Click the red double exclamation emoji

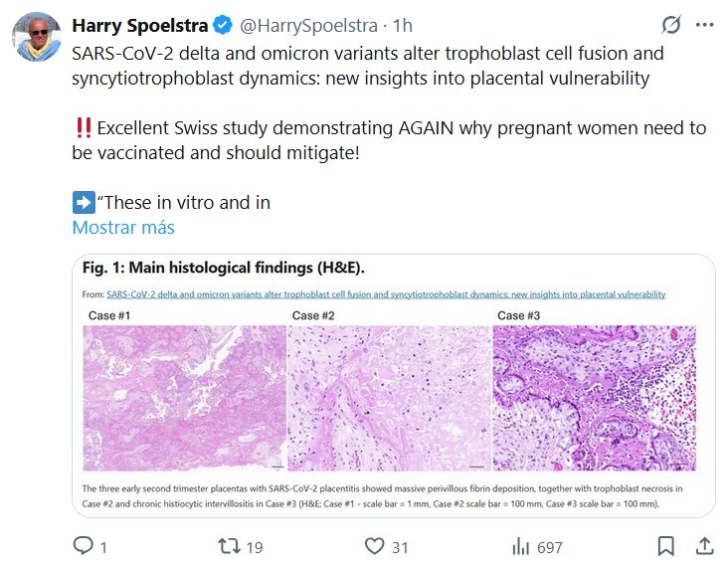coord(84,128)
